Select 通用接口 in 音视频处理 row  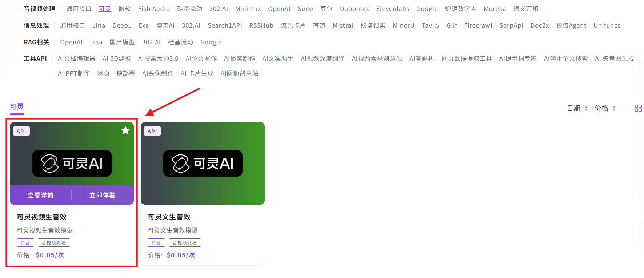pos(79,9)
